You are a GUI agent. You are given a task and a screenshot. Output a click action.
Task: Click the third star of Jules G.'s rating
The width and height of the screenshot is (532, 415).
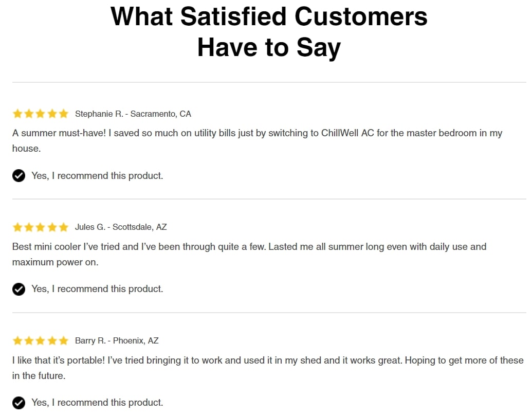(41, 227)
